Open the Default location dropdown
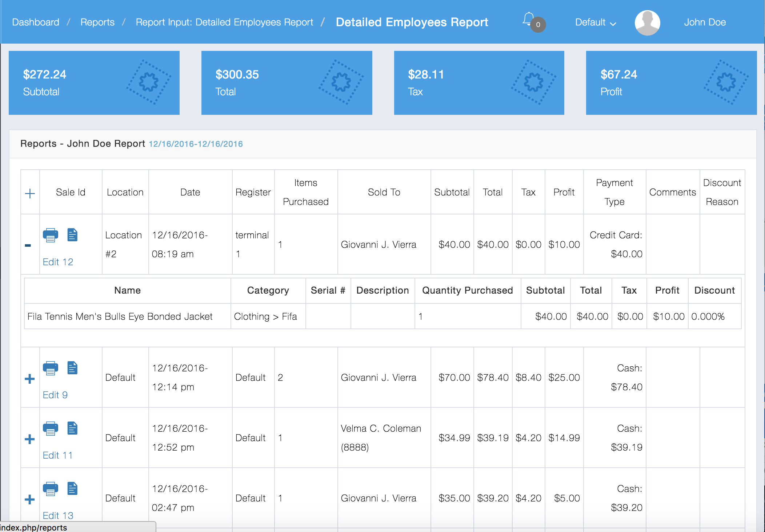The width and height of the screenshot is (765, 532). (x=595, y=23)
